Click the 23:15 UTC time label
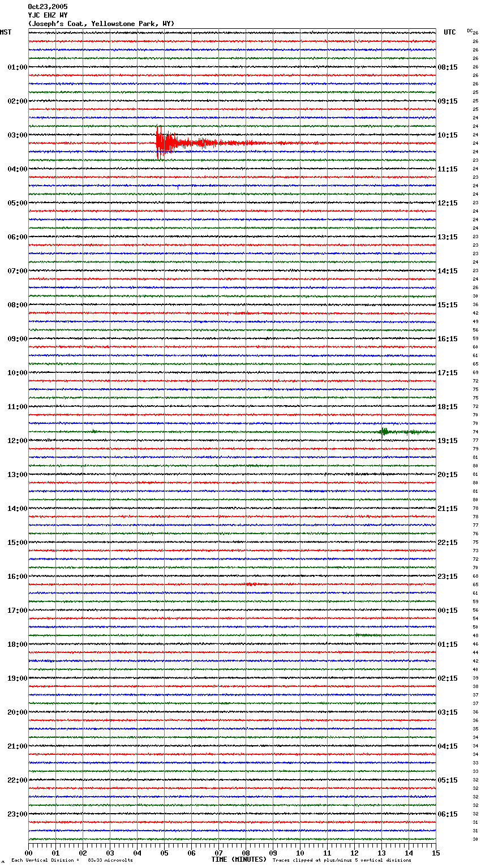Image resolution: width=481 pixels, height=868 pixels. pyautogui.click(x=448, y=577)
